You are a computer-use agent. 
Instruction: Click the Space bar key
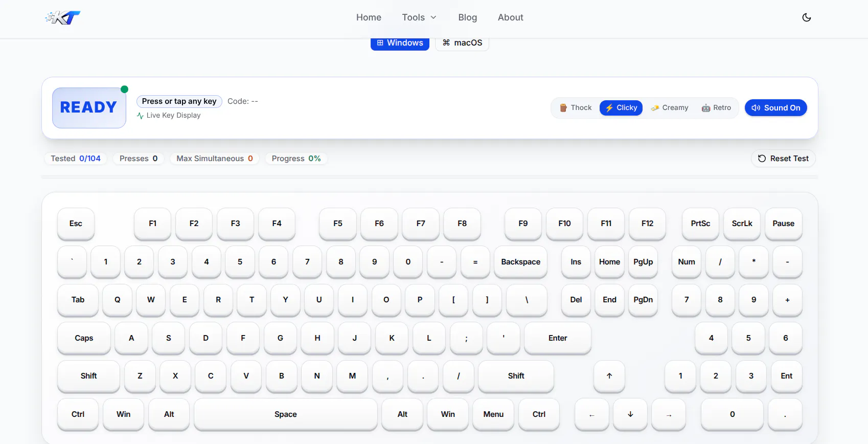pyautogui.click(x=286, y=414)
